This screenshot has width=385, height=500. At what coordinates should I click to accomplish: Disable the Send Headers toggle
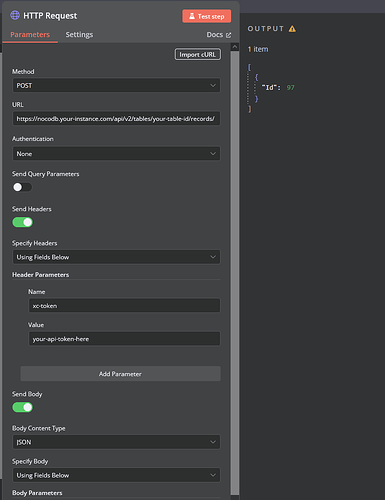tap(22, 222)
